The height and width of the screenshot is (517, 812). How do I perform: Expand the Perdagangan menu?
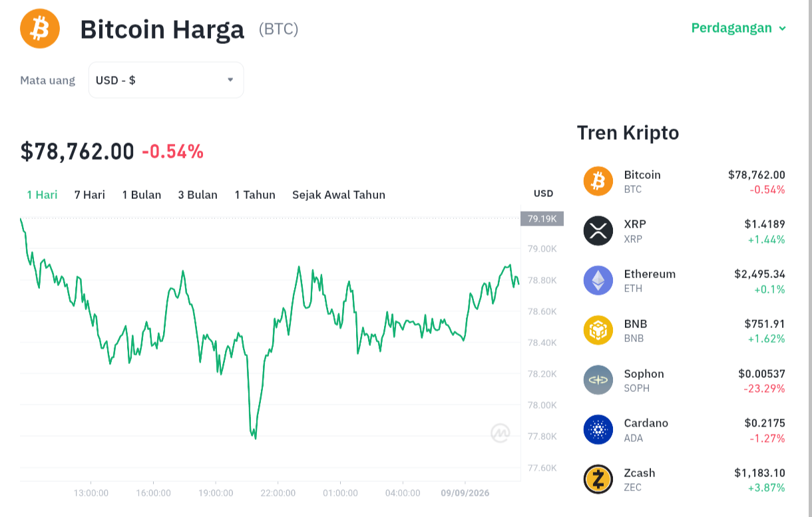pyautogui.click(x=739, y=28)
